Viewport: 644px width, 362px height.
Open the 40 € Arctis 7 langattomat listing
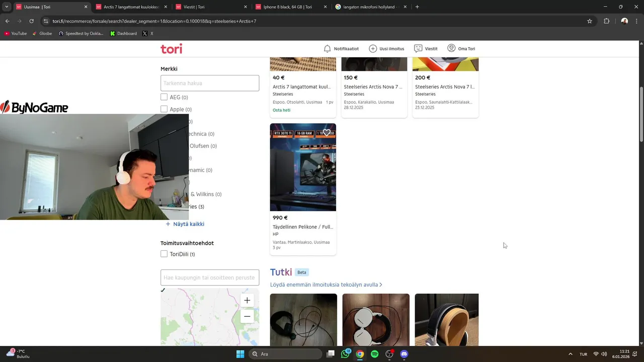(302, 87)
